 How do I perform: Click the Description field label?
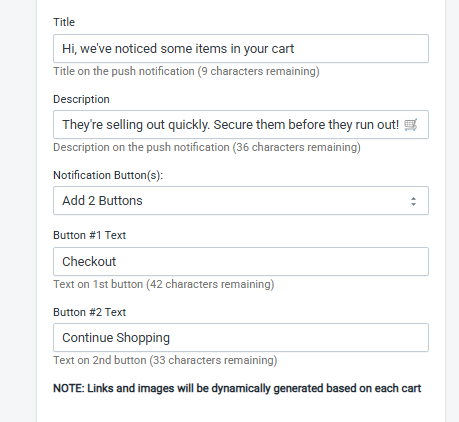[x=81, y=99]
